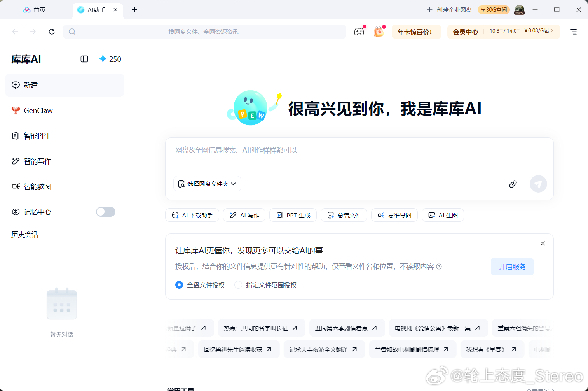Screen dimensions: 588x391
Task: Open 智能PPT in the sidebar
Action: [65, 136]
